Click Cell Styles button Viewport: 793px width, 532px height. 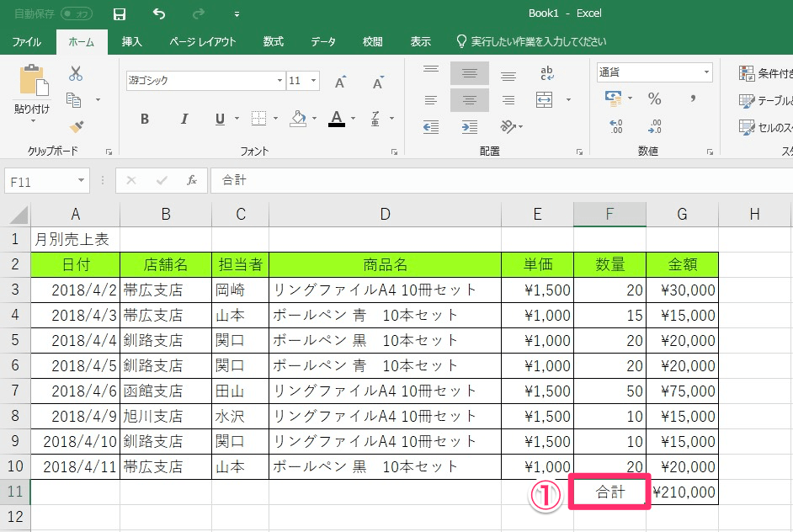764,127
